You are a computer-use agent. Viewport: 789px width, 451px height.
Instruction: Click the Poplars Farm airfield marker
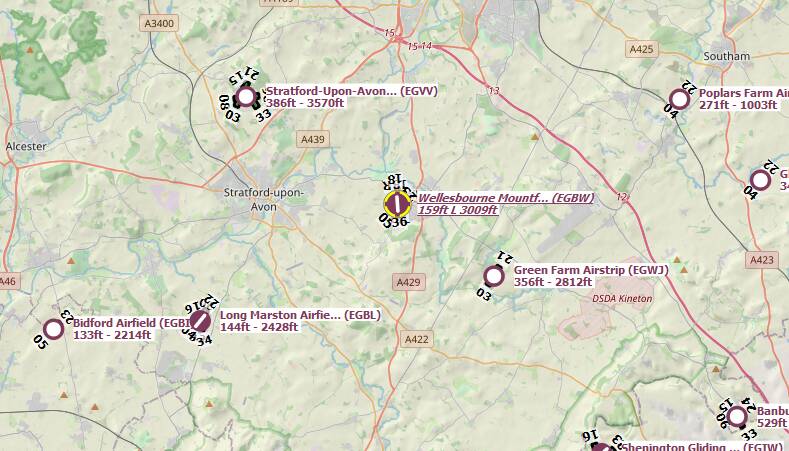(680, 99)
